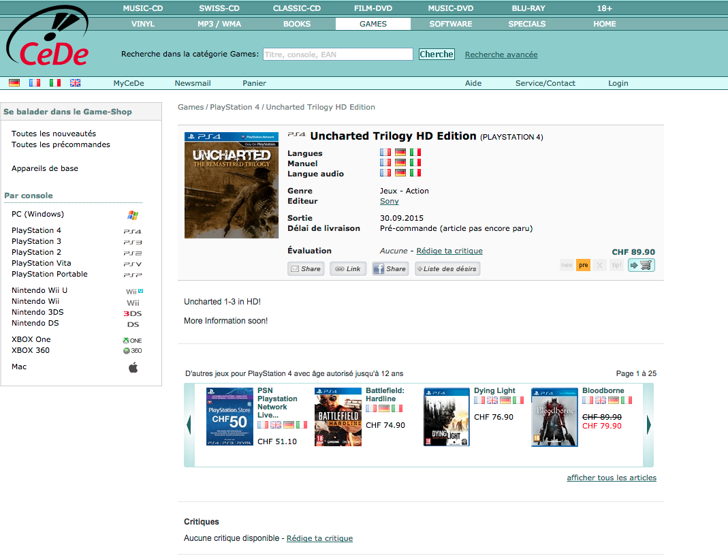
Task: Open Bloodborne game cover thumbnail
Action: 554,417
